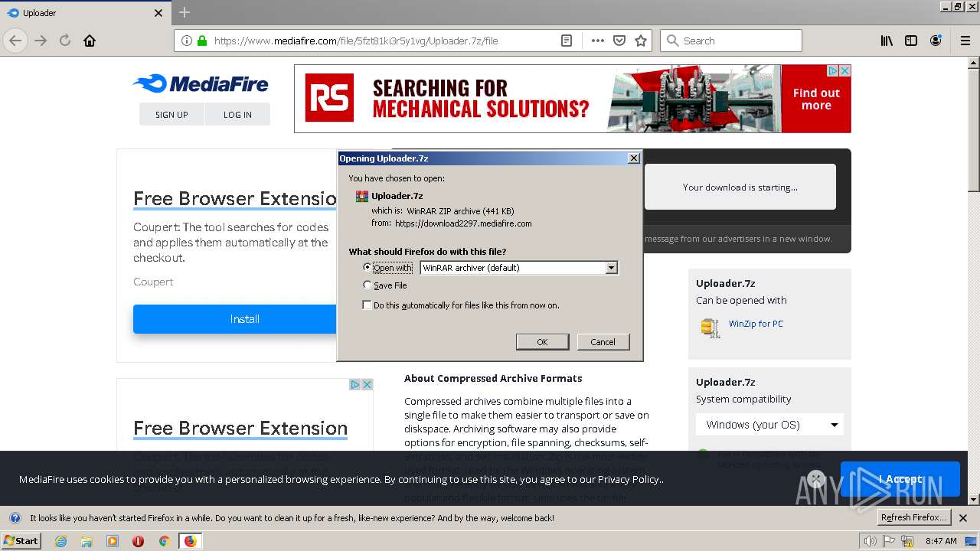Click the WinZip for PC link
Viewport: 980px width, 551px height.
click(756, 324)
